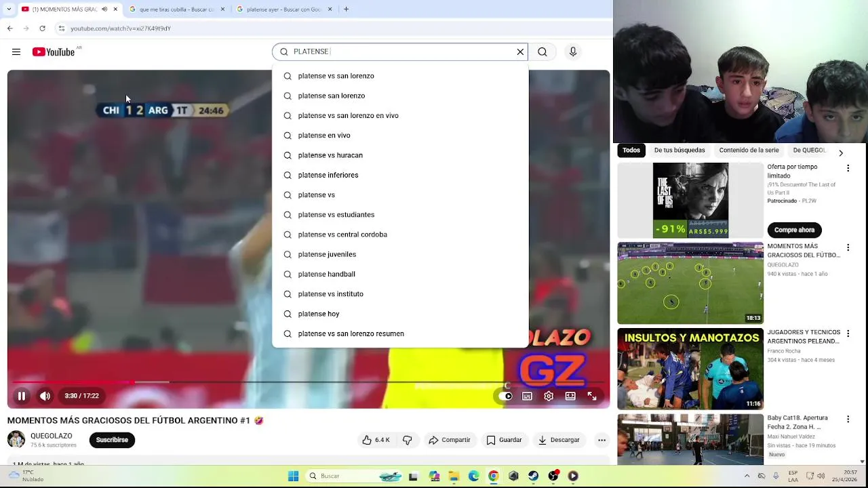Open the three-dot more actions under video
This screenshot has width=868, height=488.
tap(601, 440)
